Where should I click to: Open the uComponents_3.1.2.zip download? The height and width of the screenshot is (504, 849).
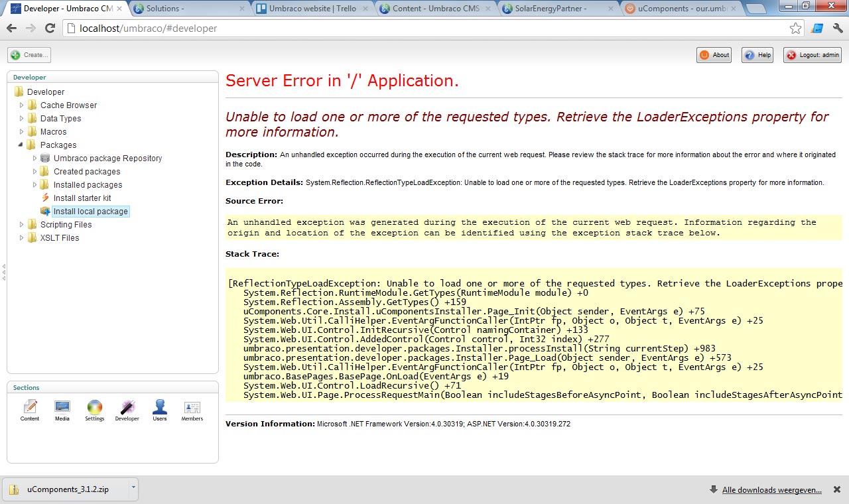[x=67, y=489]
